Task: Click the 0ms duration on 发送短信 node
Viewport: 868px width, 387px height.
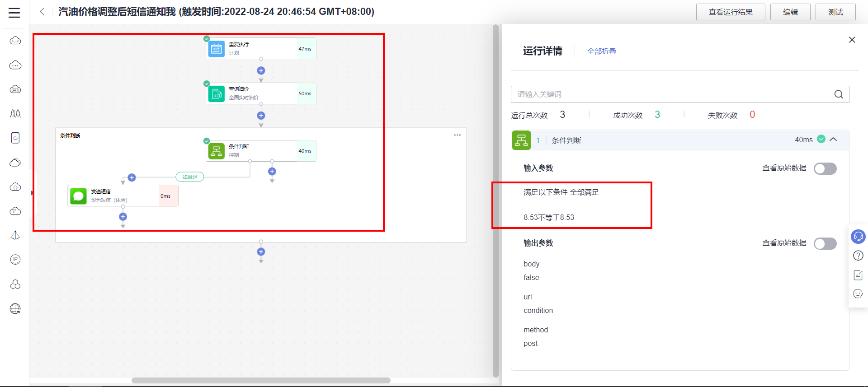Action: (x=165, y=196)
